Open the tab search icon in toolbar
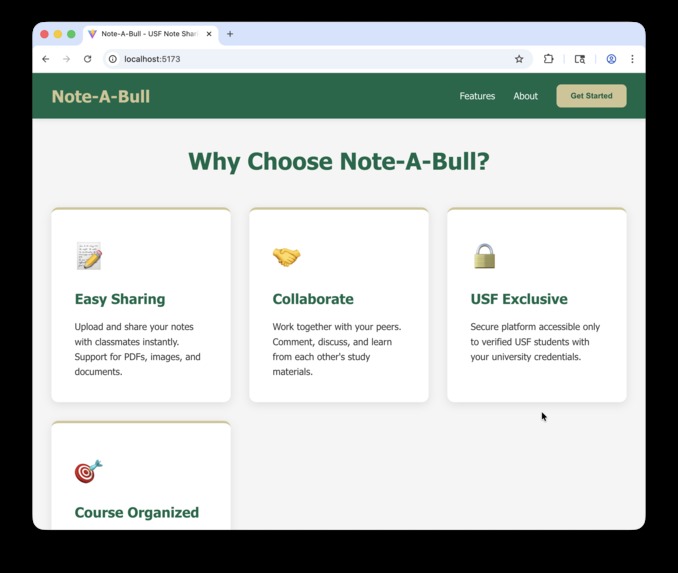 pos(579,59)
